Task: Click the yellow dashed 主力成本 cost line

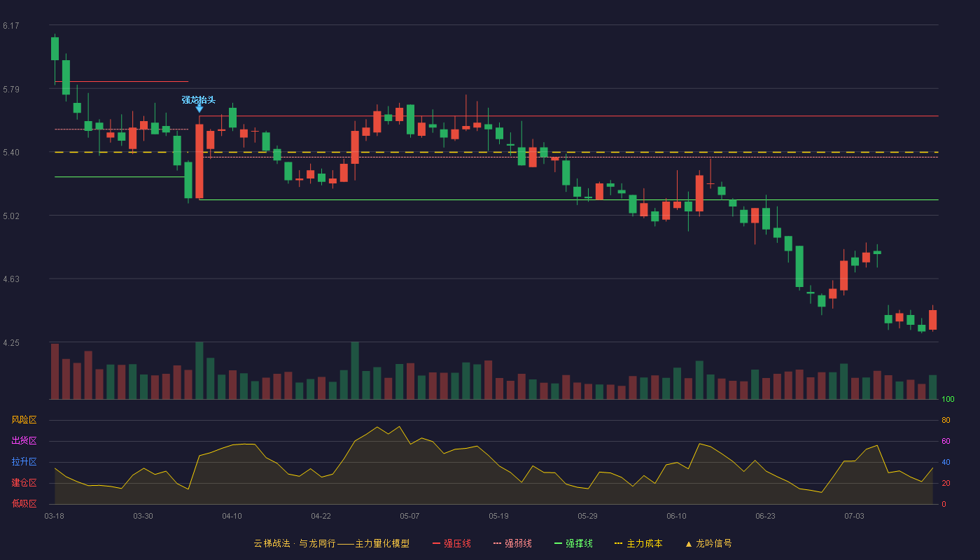Action: click(x=496, y=152)
